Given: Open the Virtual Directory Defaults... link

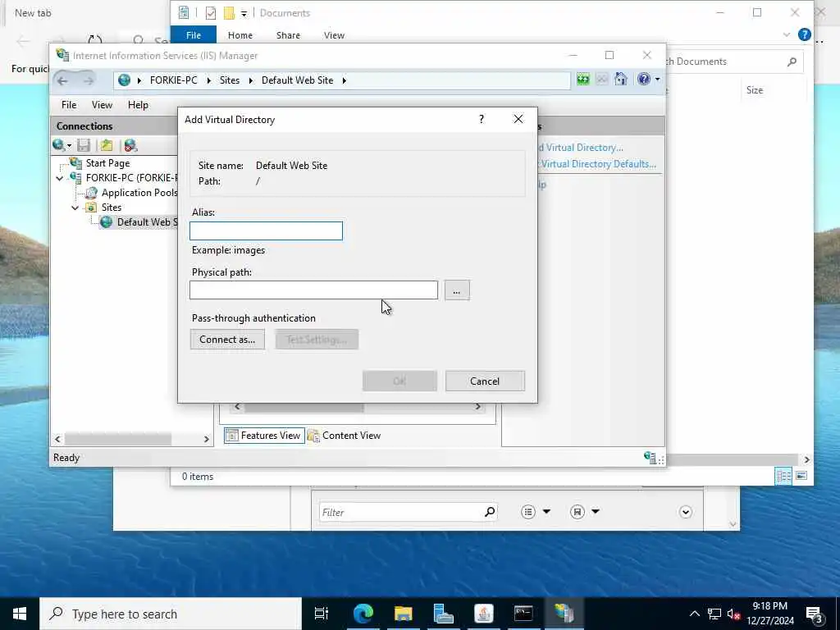Looking at the screenshot, I should (x=598, y=164).
